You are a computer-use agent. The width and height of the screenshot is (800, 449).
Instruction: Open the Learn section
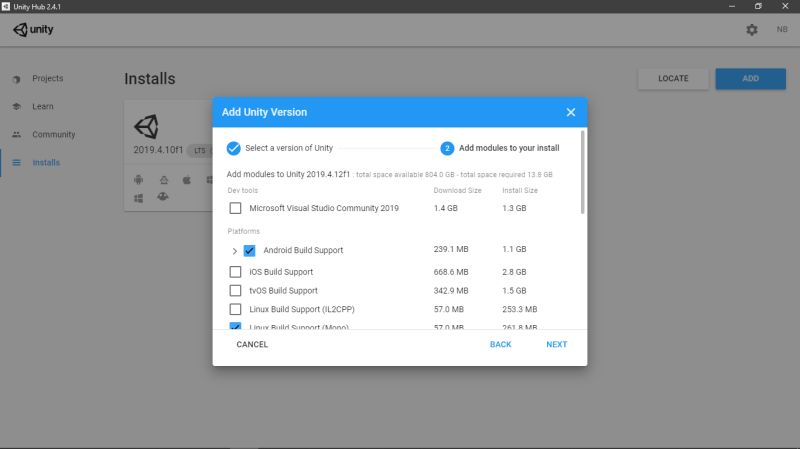click(x=43, y=107)
